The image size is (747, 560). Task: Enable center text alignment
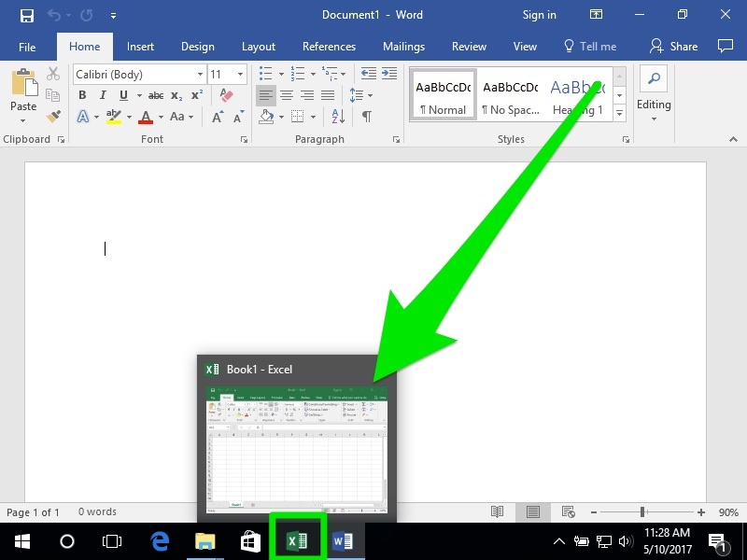point(287,95)
